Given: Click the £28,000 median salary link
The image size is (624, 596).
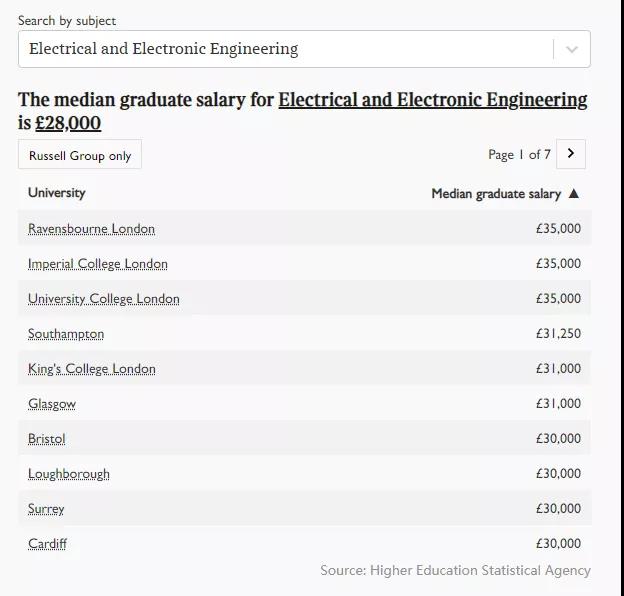Looking at the screenshot, I should tap(68, 123).
